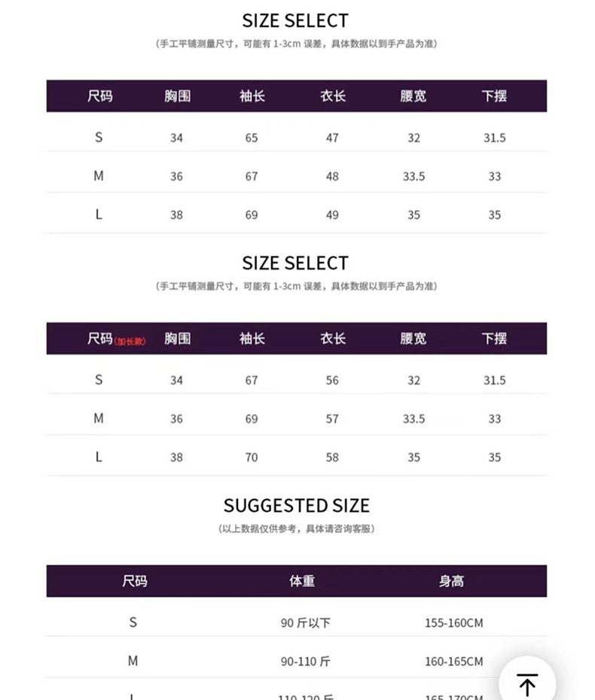Select the 体重 column header
This screenshot has height=700, width=595.
click(302, 581)
